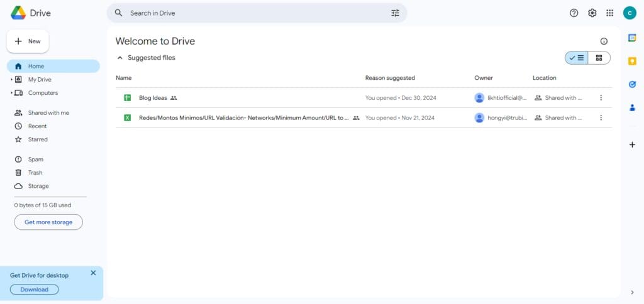
Task: Click Shared with location for Redes/Montos
Action: coord(558,117)
